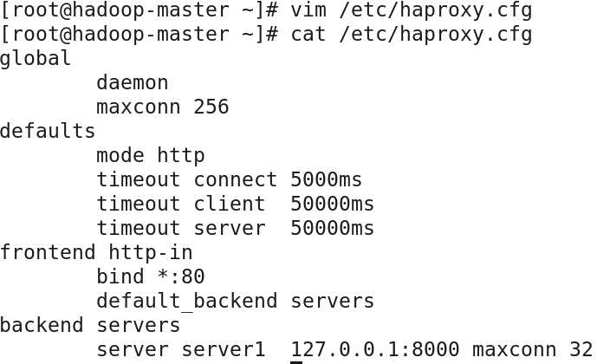This screenshot has height=364, width=597.
Task: Click the 'timeout client' text
Action: (180, 205)
